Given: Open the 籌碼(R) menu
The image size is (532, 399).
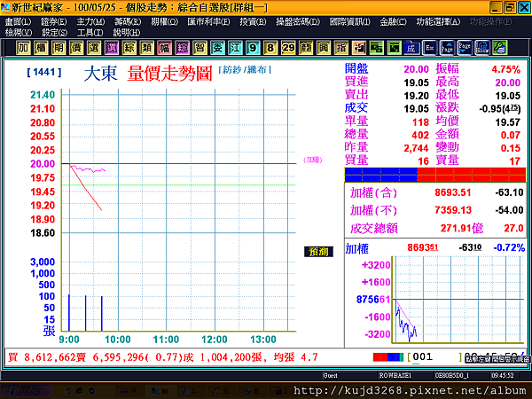Looking at the screenshot, I should (128, 21).
